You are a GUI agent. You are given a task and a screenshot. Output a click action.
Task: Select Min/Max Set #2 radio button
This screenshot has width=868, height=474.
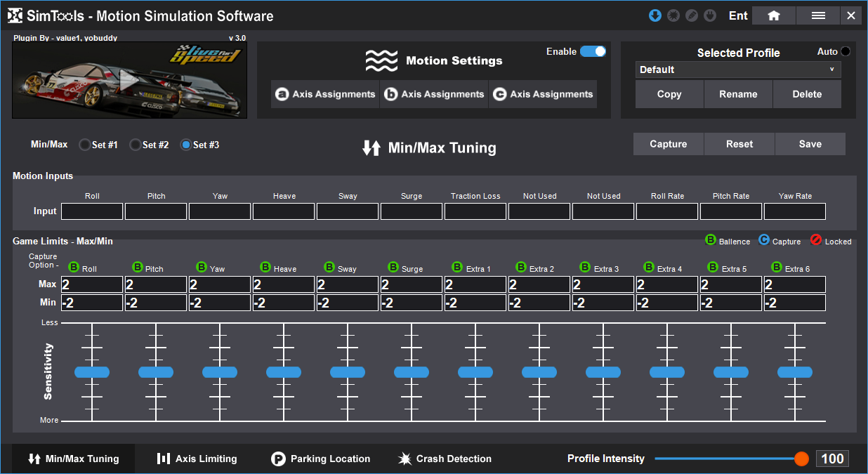(136, 145)
